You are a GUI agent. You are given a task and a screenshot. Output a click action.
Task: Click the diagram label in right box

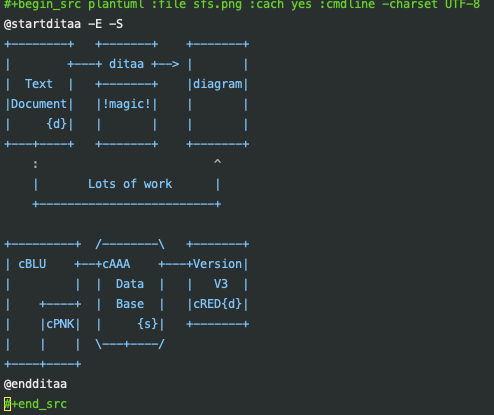tap(218, 84)
